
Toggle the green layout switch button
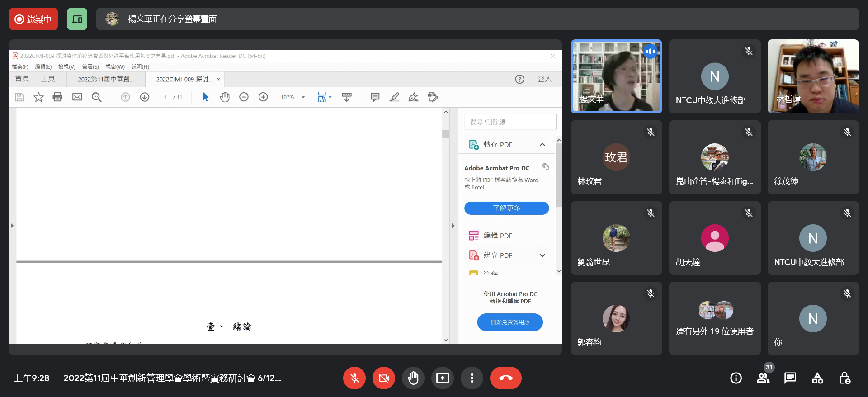point(77,19)
